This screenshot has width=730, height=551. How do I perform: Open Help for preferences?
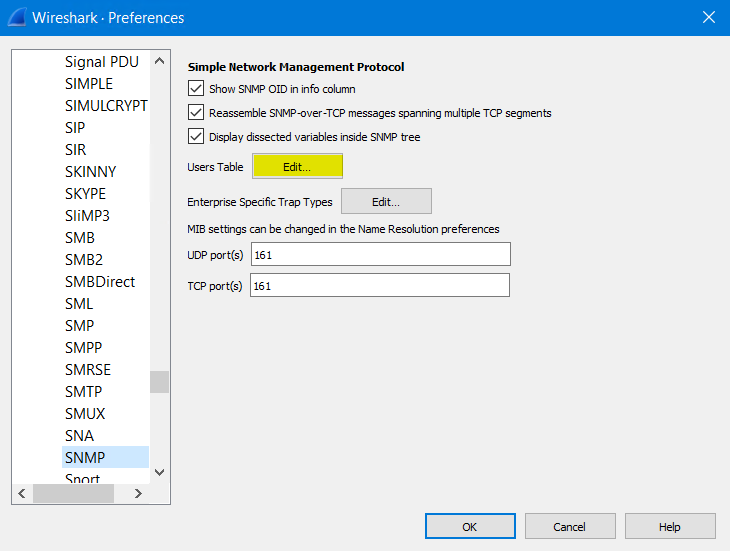pos(669,526)
